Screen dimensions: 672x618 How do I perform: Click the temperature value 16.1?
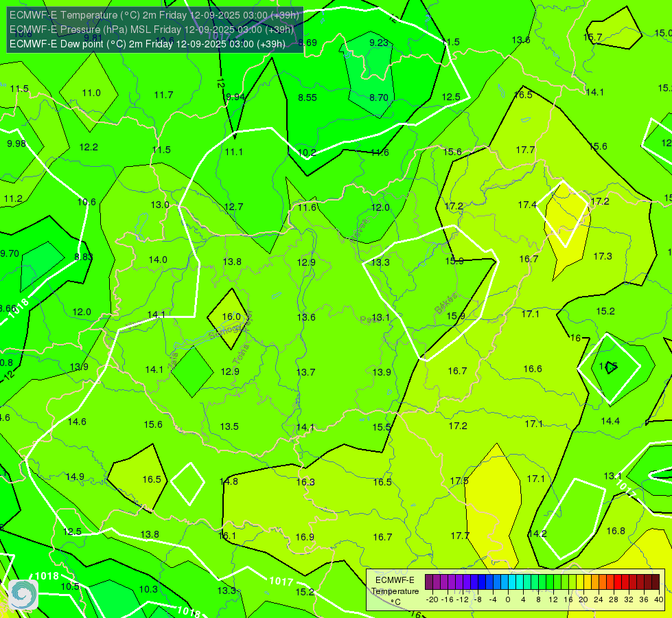[x=227, y=536]
